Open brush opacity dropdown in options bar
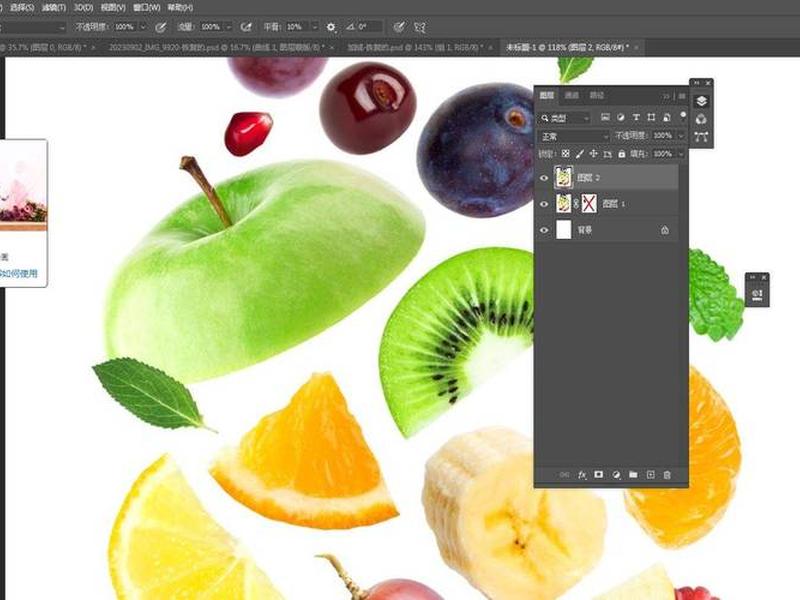The image size is (800, 600). [143, 27]
